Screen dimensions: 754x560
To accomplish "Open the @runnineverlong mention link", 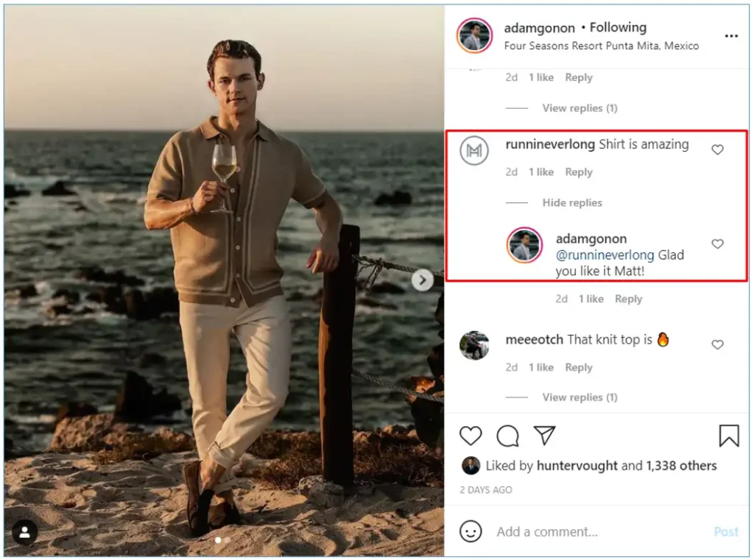I will (x=605, y=255).
